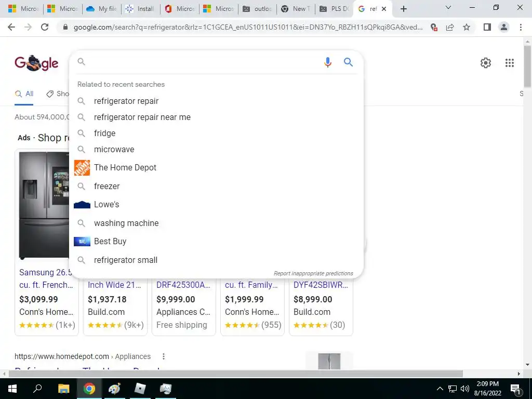Open the Roblox taskbar icon
Viewport: 532px width, 399px height.
(140, 389)
